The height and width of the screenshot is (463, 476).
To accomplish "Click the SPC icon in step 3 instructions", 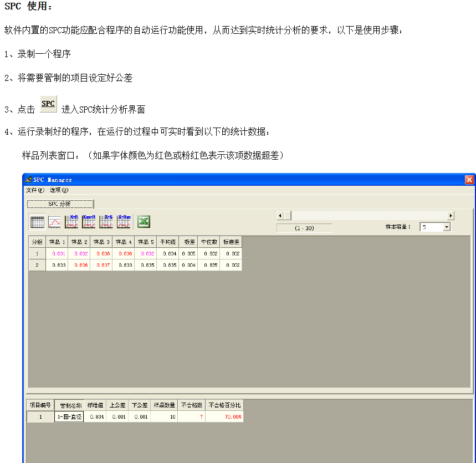I will point(48,104).
